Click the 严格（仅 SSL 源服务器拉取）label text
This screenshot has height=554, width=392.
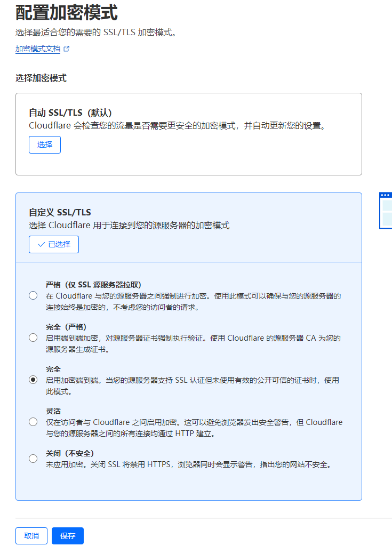pos(94,285)
